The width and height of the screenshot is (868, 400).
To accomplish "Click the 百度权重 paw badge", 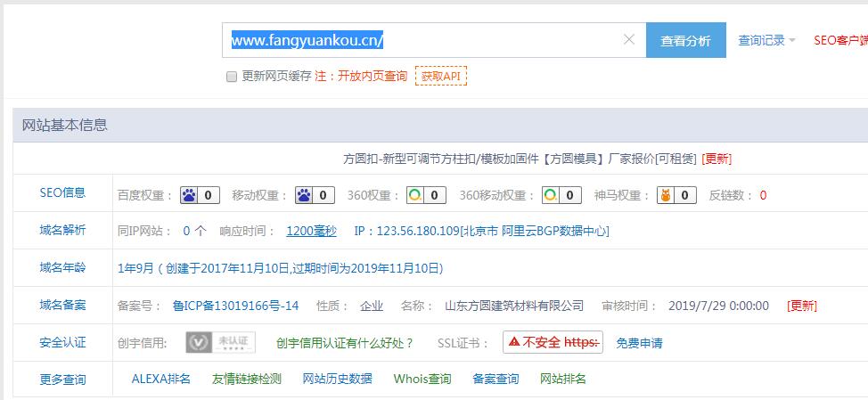I will click(200, 195).
